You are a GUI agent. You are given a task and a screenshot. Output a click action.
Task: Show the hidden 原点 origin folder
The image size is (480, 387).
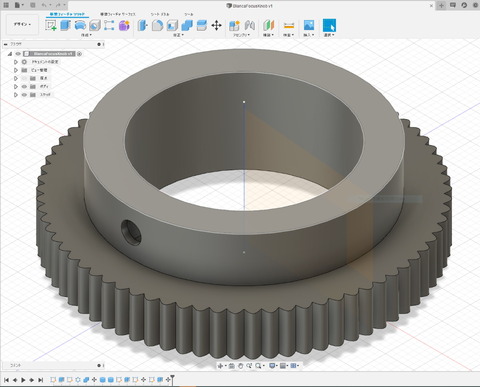click(x=24, y=78)
